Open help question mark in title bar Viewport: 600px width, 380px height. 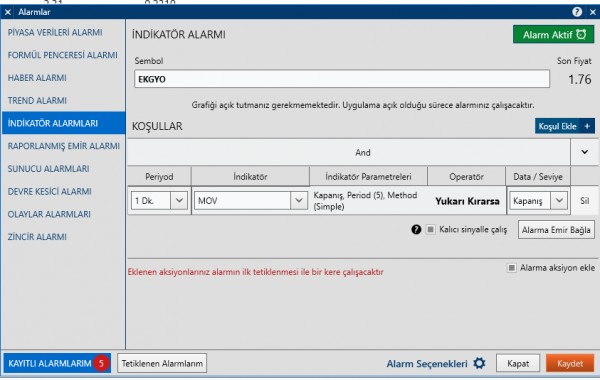click(577, 12)
